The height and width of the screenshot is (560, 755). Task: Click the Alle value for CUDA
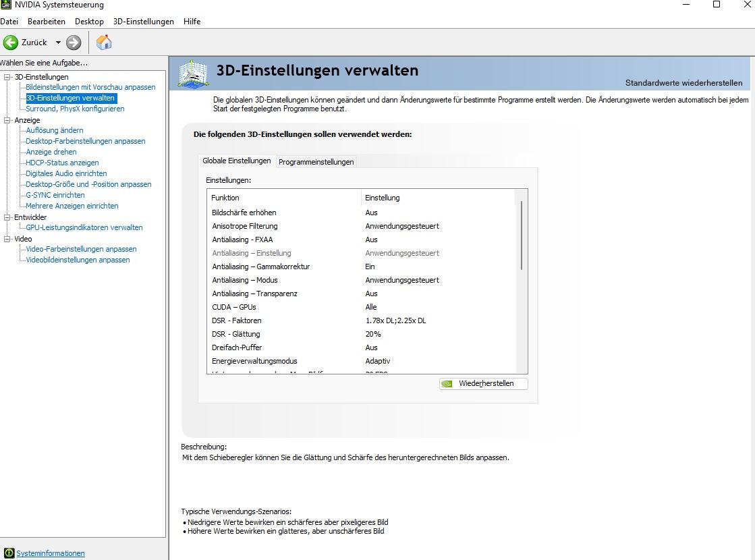tap(371, 307)
